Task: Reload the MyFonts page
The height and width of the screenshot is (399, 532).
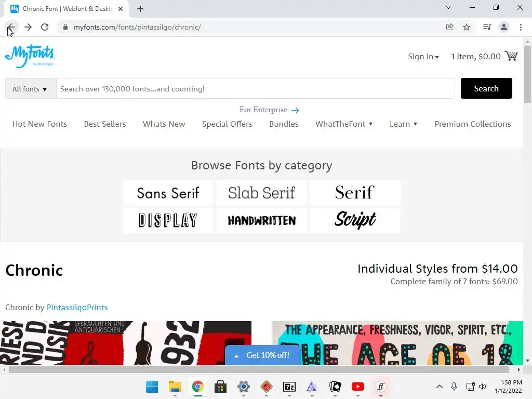Action: [45, 27]
